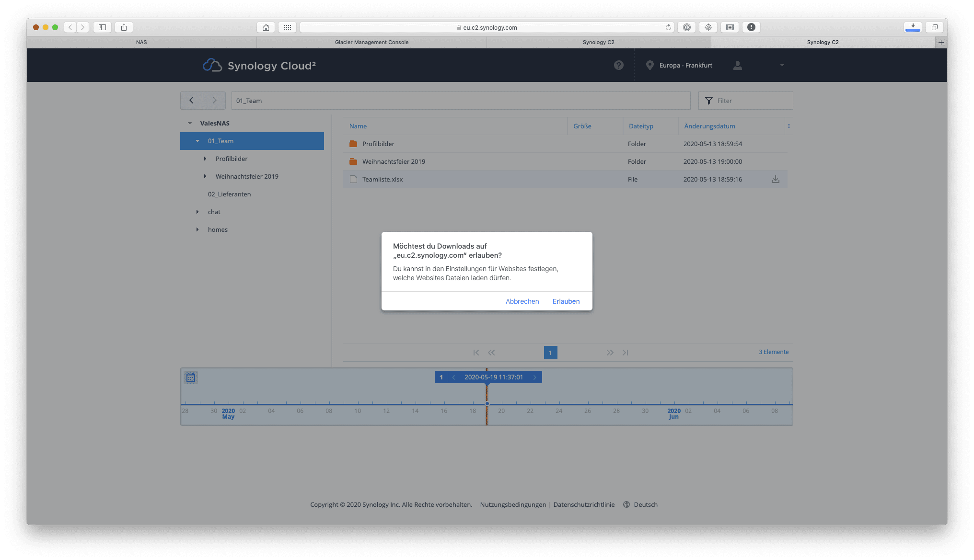Go to last page icon
Image resolution: width=974 pixels, height=560 pixels.
pyautogui.click(x=625, y=353)
